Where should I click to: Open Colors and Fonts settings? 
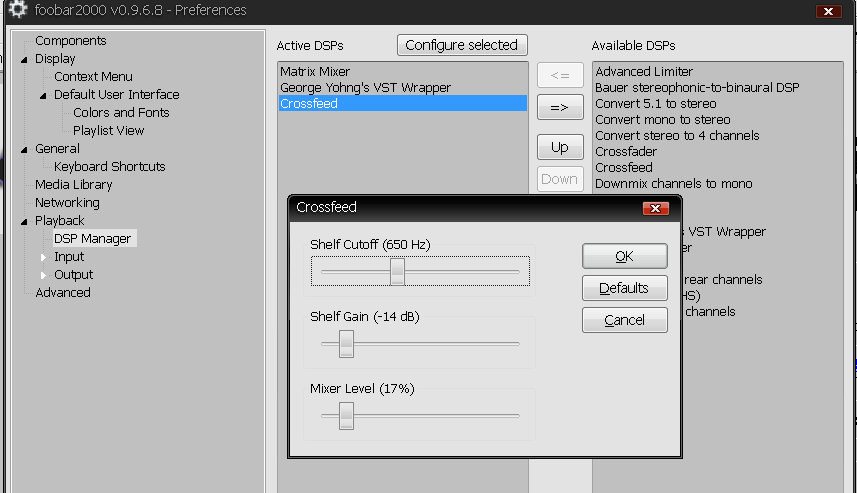[x=121, y=113]
